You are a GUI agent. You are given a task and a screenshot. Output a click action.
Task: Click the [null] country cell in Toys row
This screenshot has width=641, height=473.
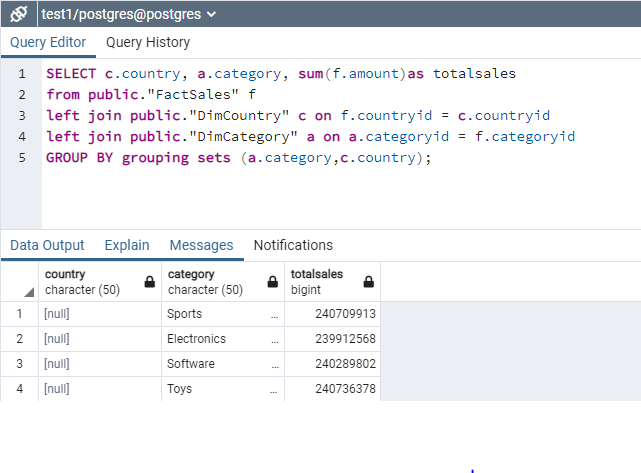tap(100, 388)
